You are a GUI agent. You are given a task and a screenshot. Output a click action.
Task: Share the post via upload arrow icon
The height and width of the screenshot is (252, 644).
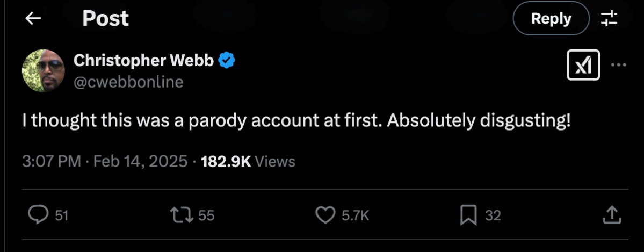click(x=612, y=215)
